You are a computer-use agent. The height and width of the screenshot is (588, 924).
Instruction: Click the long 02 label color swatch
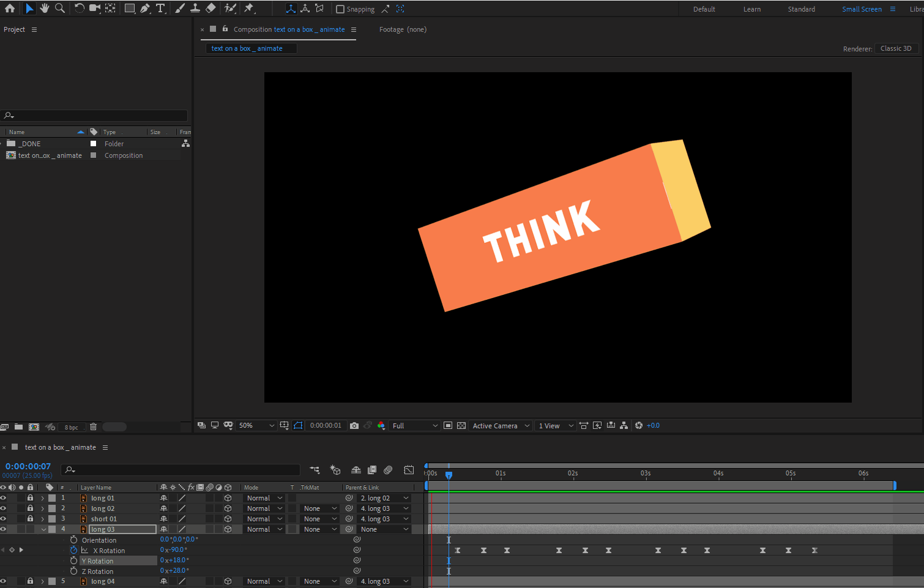click(x=52, y=508)
